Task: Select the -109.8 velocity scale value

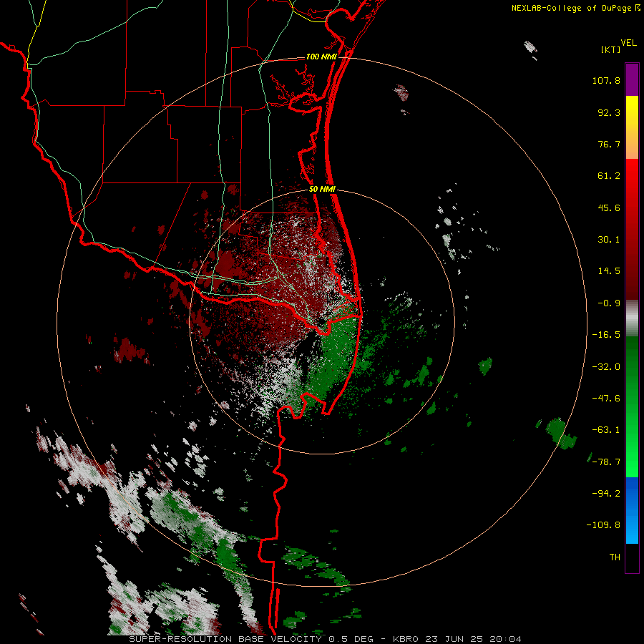Action: (603, 525)
